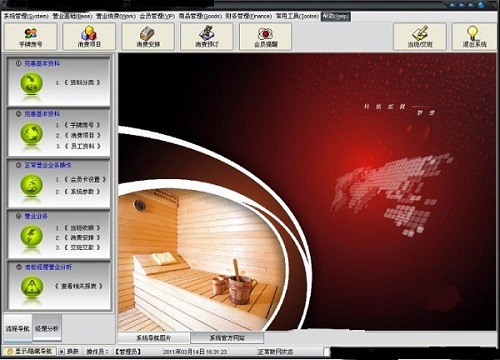
Task: Open the 消费安排 toolbar icon
Action: coord(147,33)
